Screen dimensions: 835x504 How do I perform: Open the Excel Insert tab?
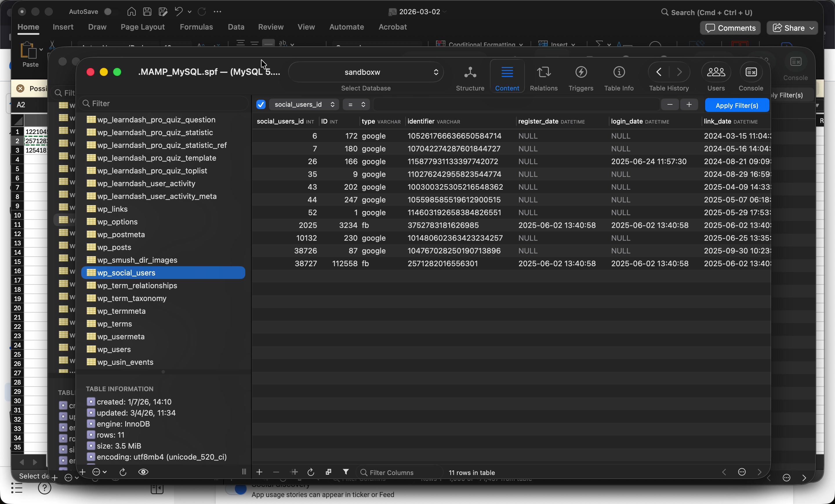pyautogui.click(x=63, y=27)
